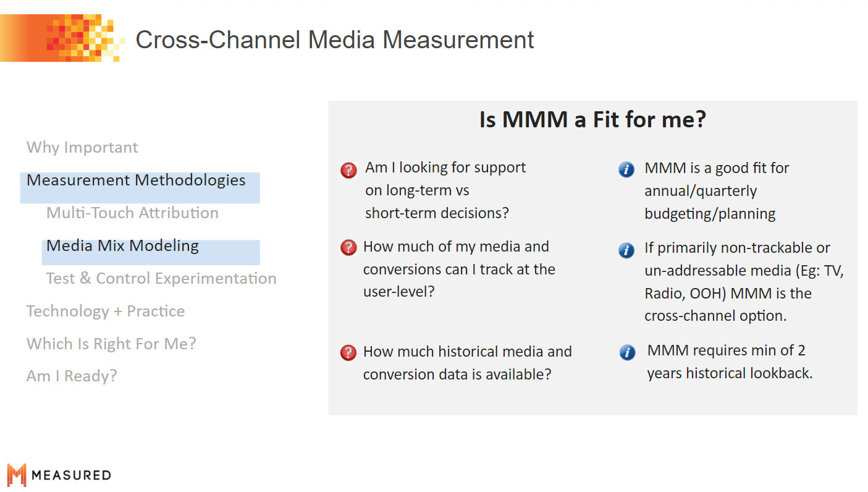Click the Measured logo icon at bottom left

pos(17,475)
